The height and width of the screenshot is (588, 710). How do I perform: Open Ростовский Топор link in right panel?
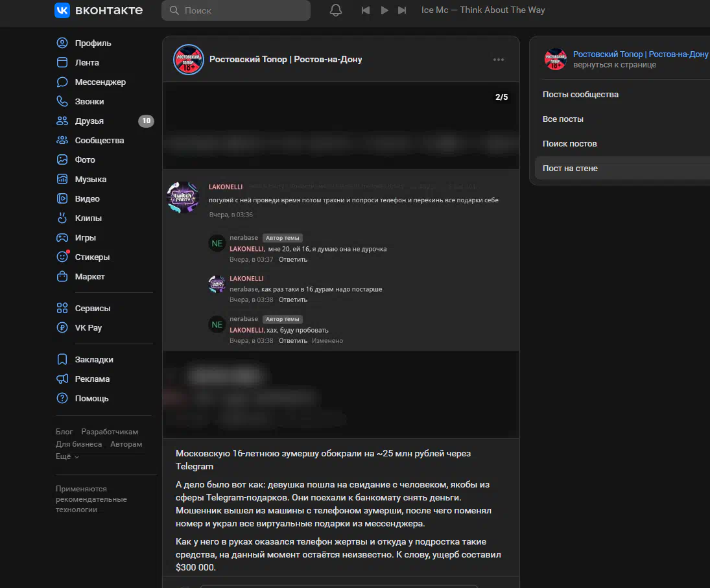[641, 54]
